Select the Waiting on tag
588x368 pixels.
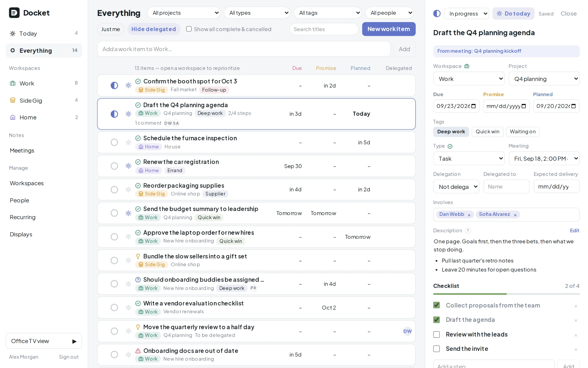coord(523,132)
